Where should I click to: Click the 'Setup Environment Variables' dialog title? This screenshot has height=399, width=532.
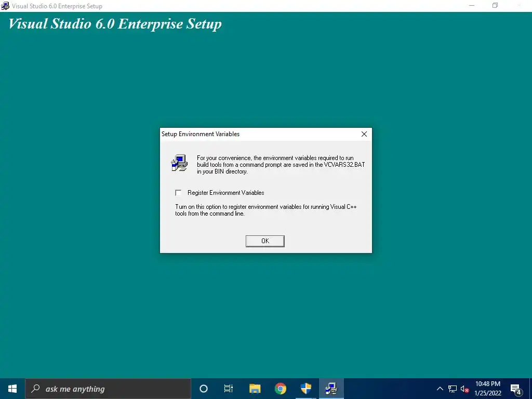coord(201,134)
